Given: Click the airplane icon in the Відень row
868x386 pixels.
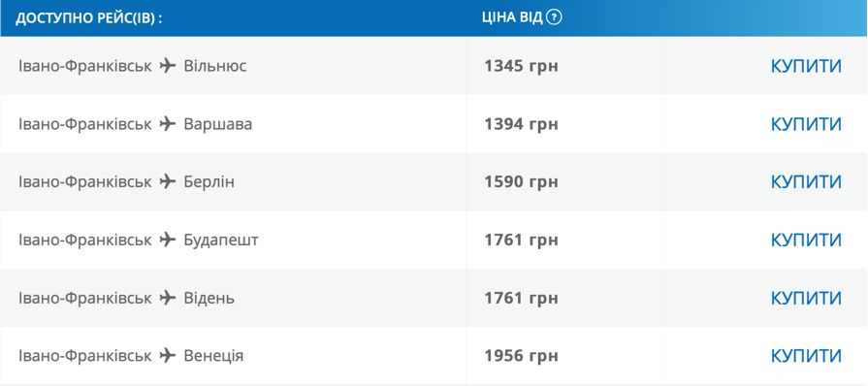Looking at the screenshot, I should (x=167, y=298).
